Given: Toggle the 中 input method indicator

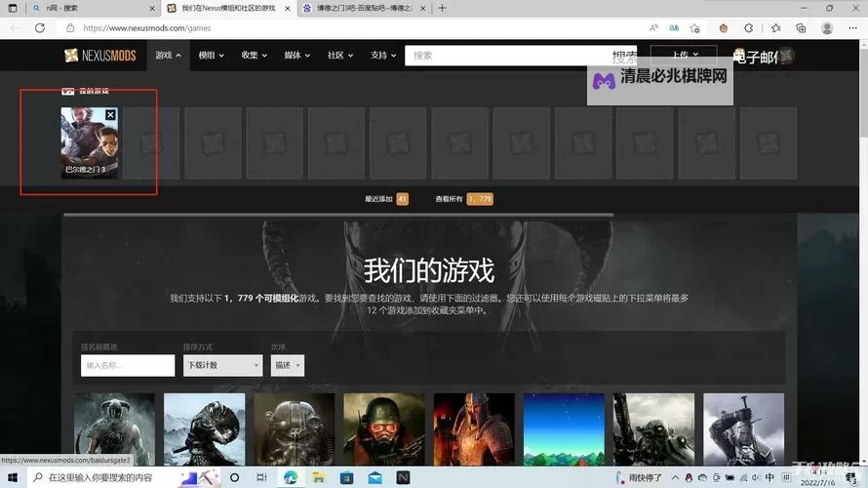Looking at the screenshot, I should (x=769, y=477).
